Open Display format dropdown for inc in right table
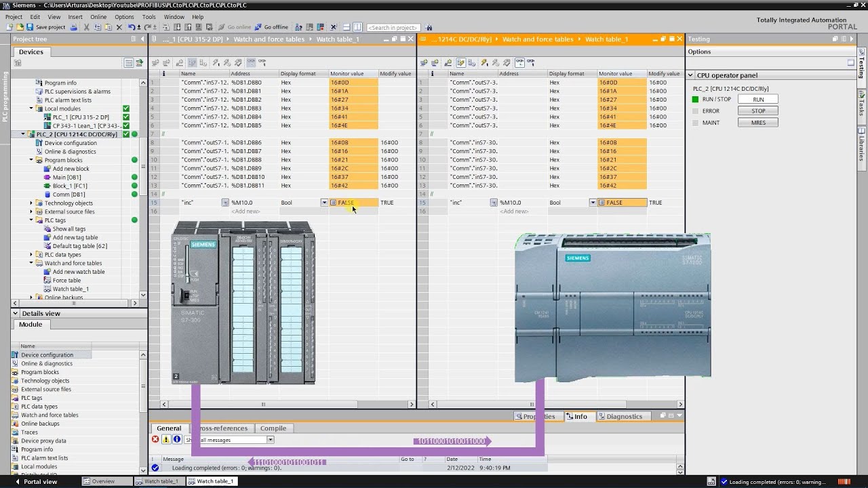This screenshot has height=488, width=868. click(x=593, y=203)
